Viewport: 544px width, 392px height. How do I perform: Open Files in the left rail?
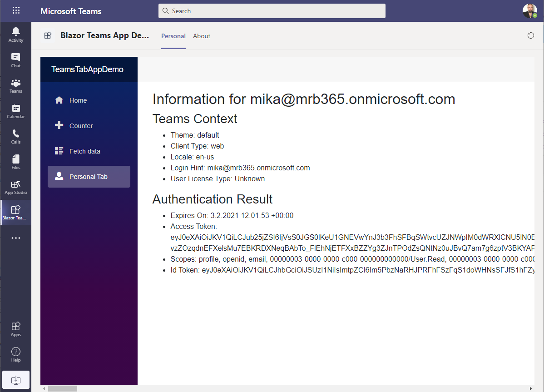[15, 162]
